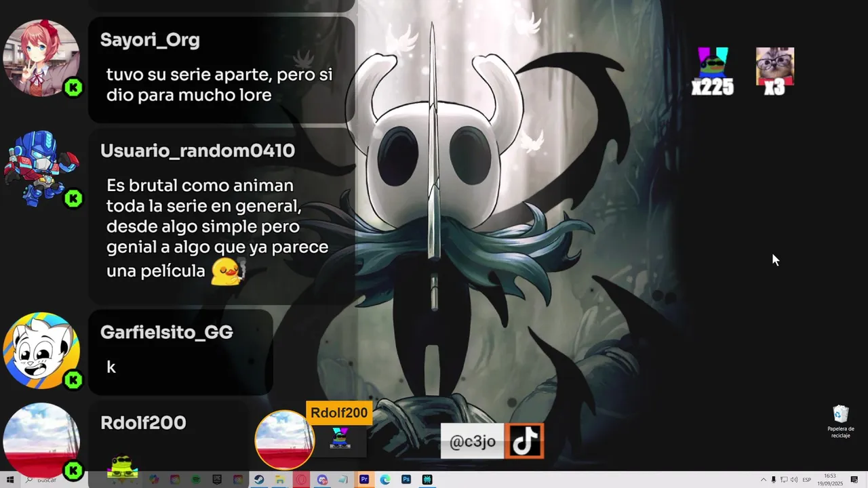Click the duck emoji in the chat message

(x=227, y=272)
